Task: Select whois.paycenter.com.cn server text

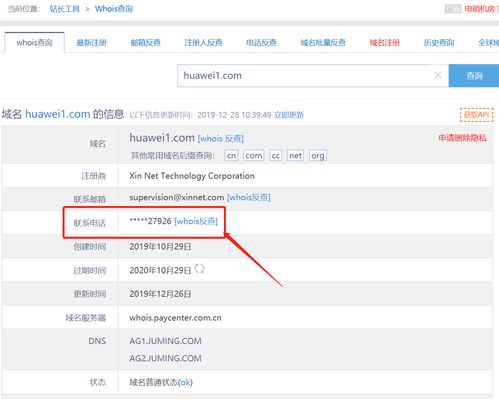Action: (175, 318)
